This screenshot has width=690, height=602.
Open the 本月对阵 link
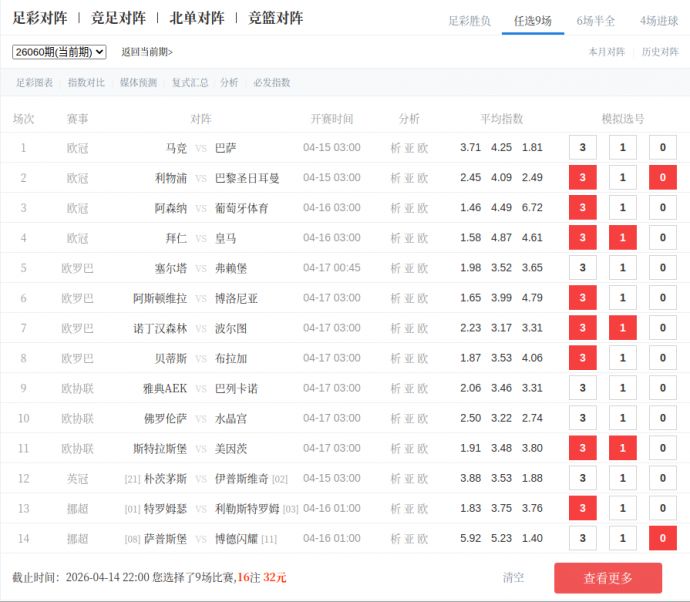pos(606,52)
